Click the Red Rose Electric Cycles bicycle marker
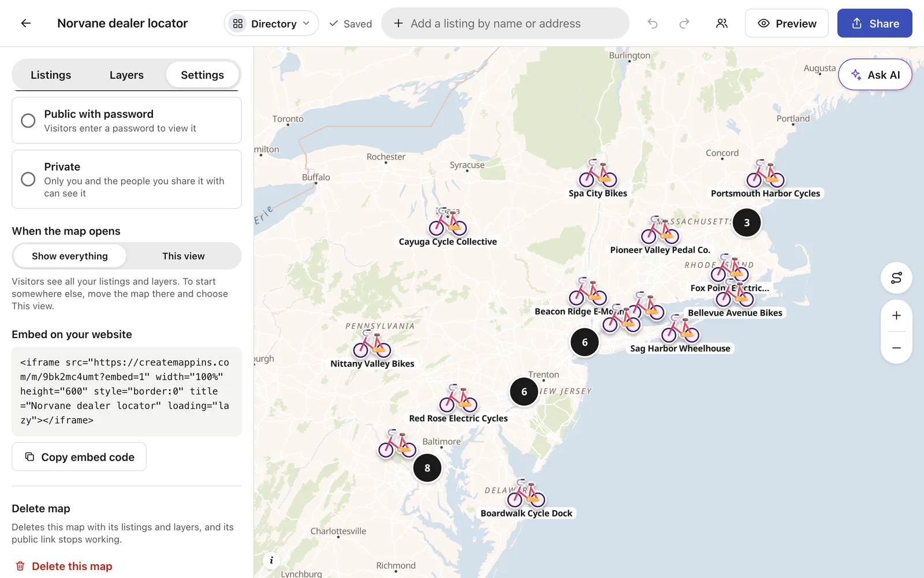This screenshot has height=578, width=924. coord(458,398)
